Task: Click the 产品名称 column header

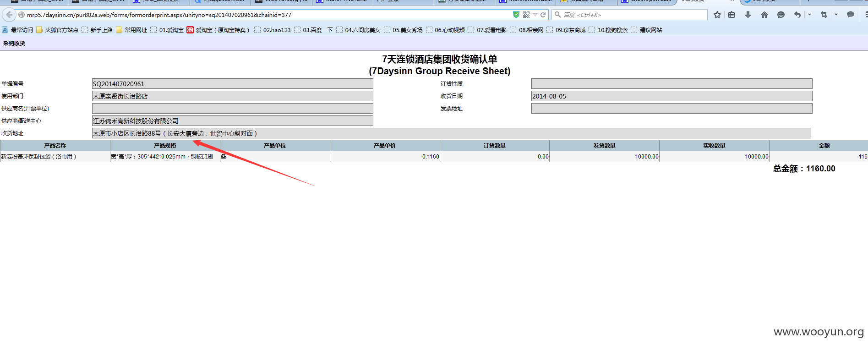Action: (x=55, y=146)
